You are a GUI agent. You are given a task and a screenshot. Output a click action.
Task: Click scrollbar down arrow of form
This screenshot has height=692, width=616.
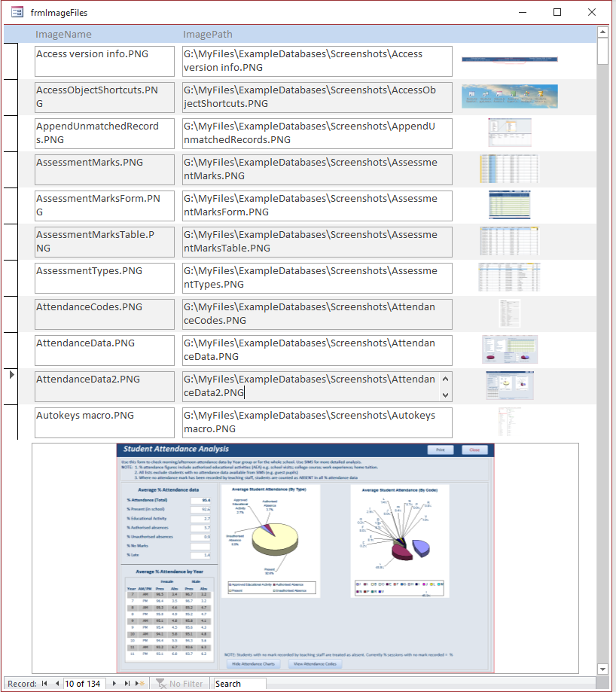pos(602,669)
